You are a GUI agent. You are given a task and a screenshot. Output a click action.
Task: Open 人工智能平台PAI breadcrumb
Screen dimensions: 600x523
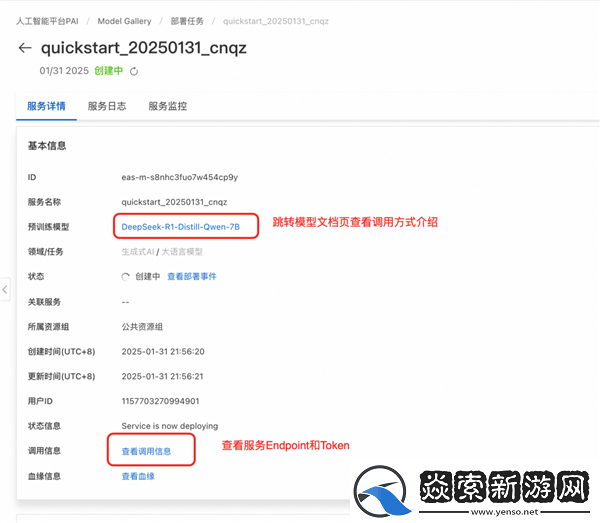(x=47, y=21)
